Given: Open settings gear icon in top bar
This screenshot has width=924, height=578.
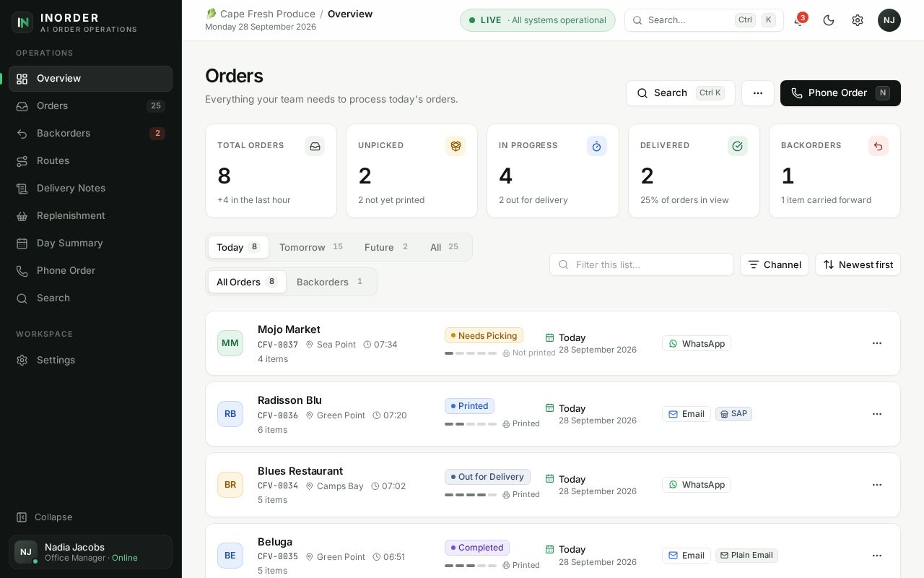Looking at the screenshot, I should [x=858, y=20].
